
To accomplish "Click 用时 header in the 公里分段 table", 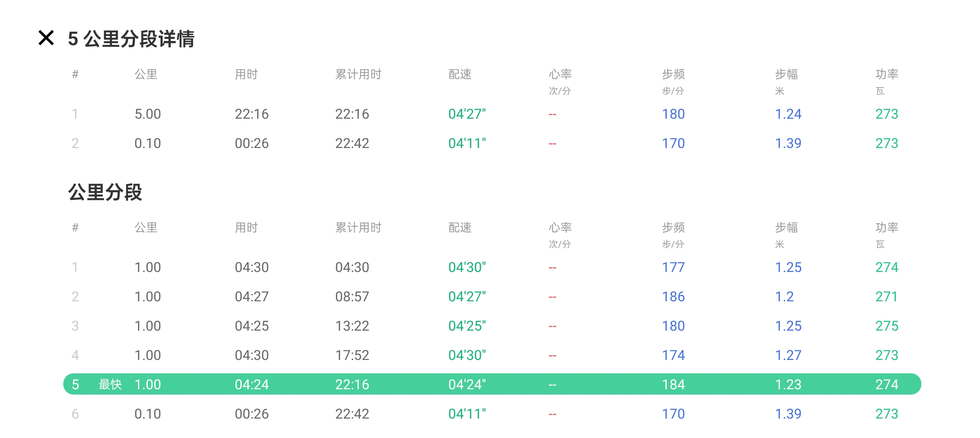I will 246,227.
